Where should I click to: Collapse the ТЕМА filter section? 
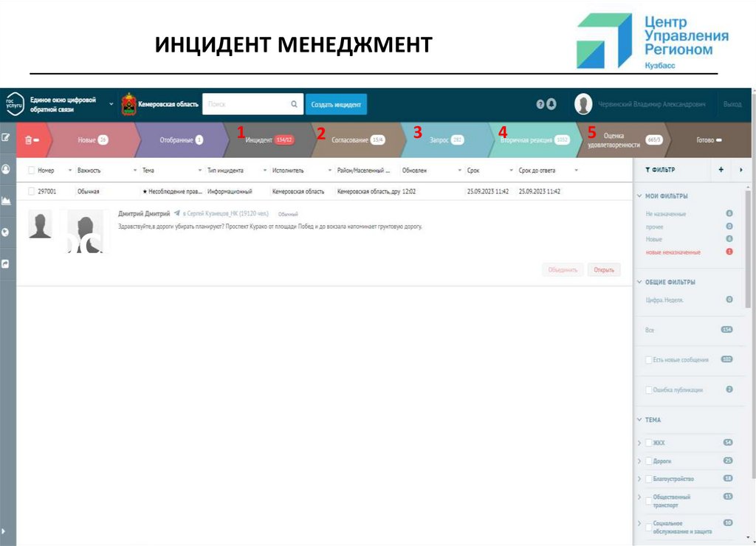[x=639, y=420]
